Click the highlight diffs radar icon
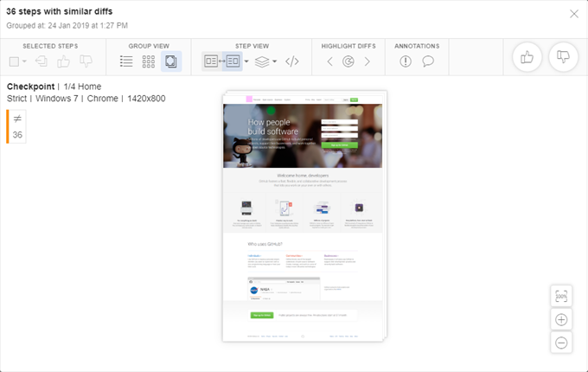The height and width of the screenshot is (372, 588). (x=348, y=61)
